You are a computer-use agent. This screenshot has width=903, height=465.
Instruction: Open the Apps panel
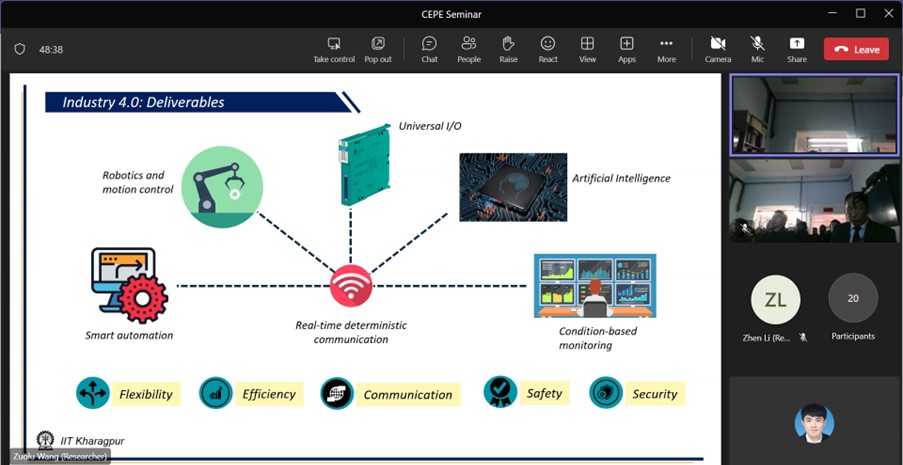click(x=627, y=44)
